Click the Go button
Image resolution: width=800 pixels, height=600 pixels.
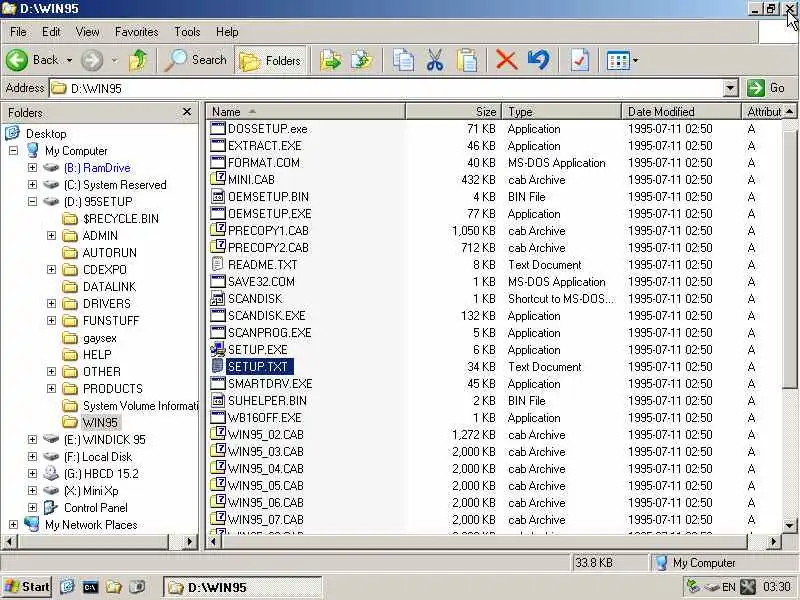tap(766, 88)
